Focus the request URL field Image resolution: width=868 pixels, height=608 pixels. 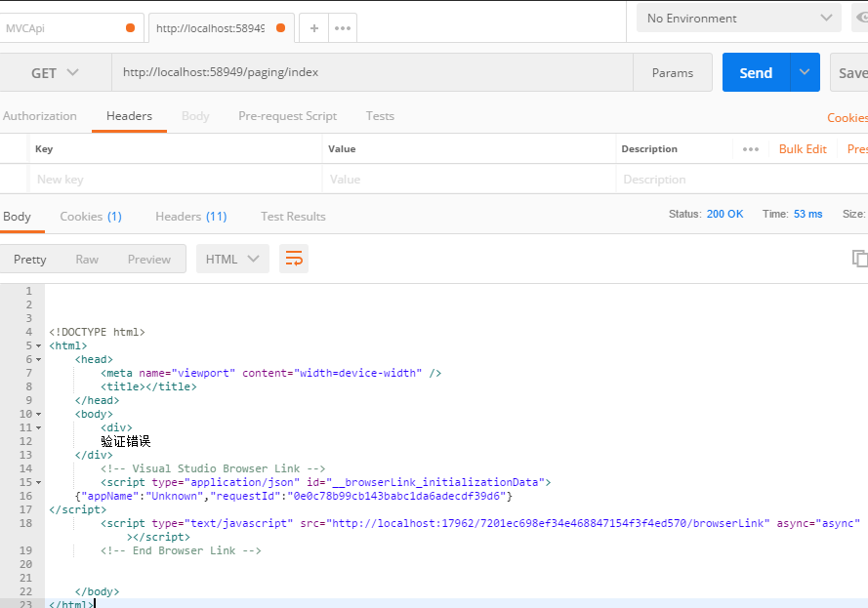point(372,72)
